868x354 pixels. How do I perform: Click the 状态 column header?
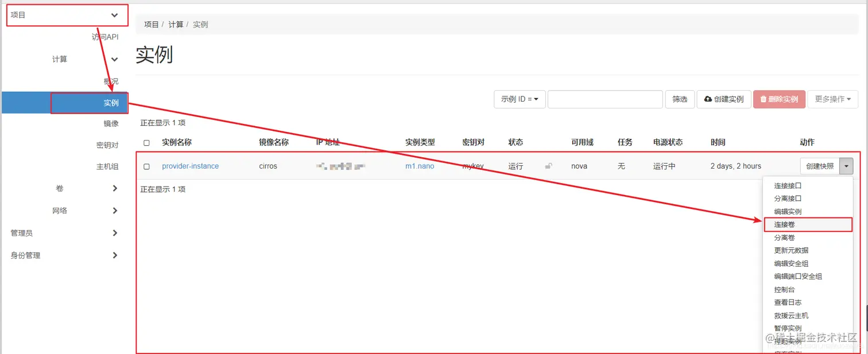[516, 142]
